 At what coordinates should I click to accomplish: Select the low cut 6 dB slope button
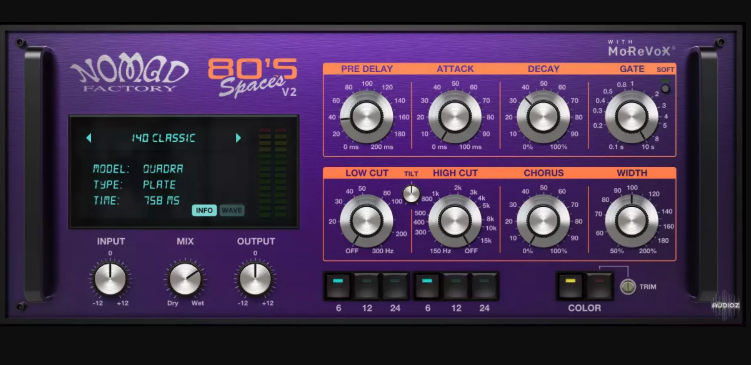pos(338,286)
